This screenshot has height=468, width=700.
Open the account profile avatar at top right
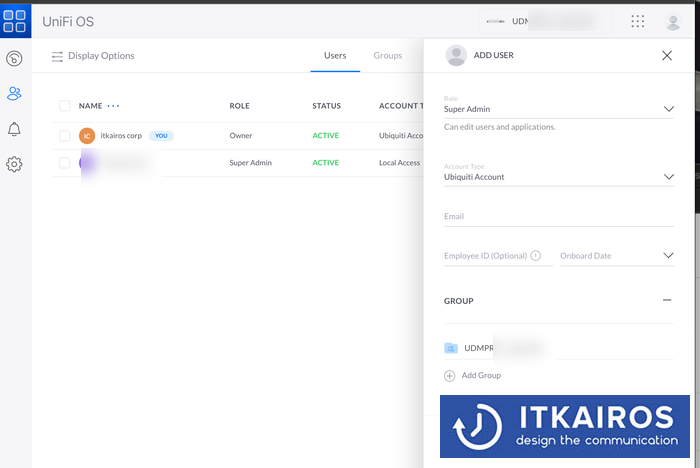point(673,21)
